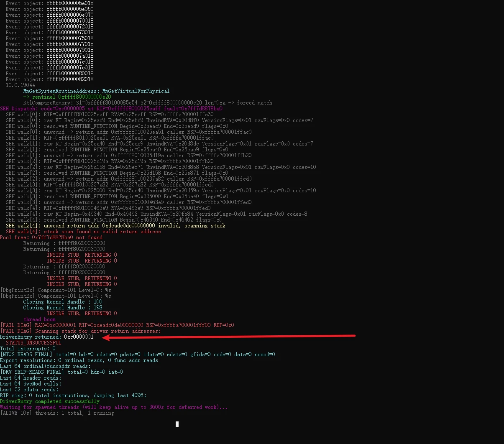The width and height of the screenshot is (504, 444).
Task: Select the 'Last 64 header reads:' line
Action: (31, 378)
